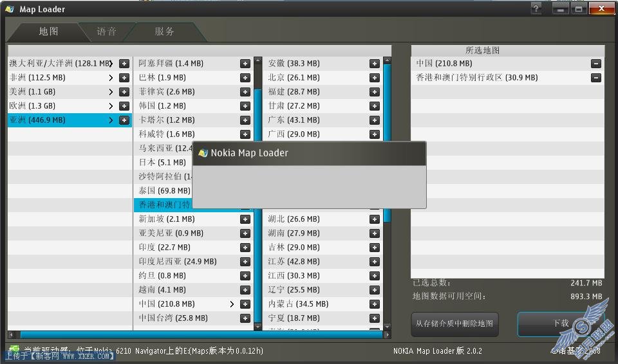Screen dimensions: 618x364
Task: Add 亚洲 (446.9 MB) with its plus icon
Action: pos(124,120)
